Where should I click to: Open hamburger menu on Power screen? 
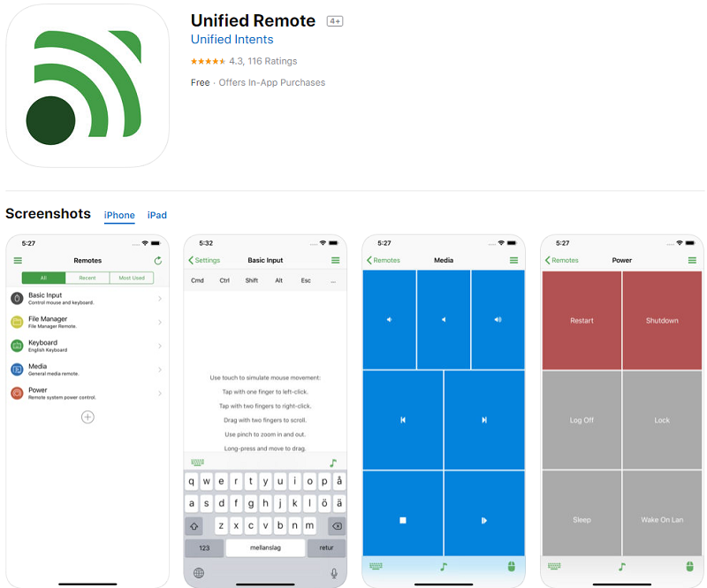point(692,260)
